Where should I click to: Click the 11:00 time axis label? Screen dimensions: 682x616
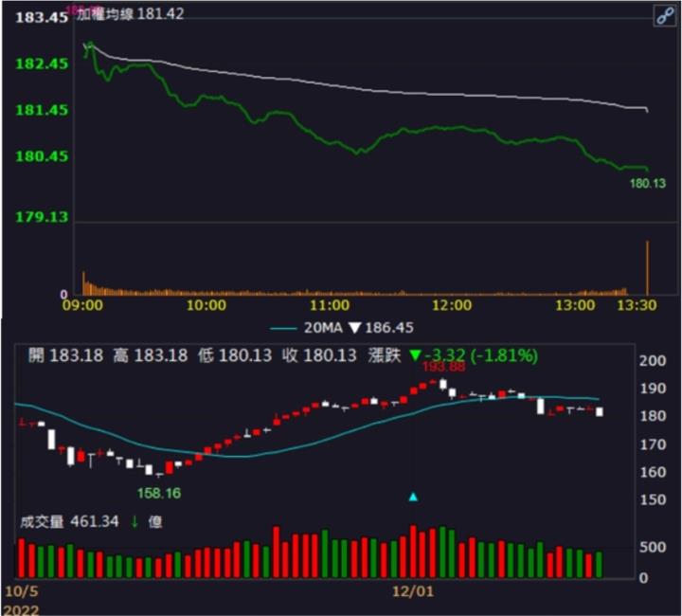click(330, 305)
